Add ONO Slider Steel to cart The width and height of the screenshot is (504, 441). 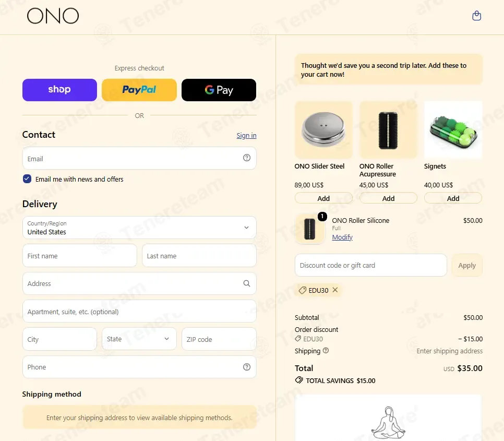pyautogui.click(x=323, y=198)
